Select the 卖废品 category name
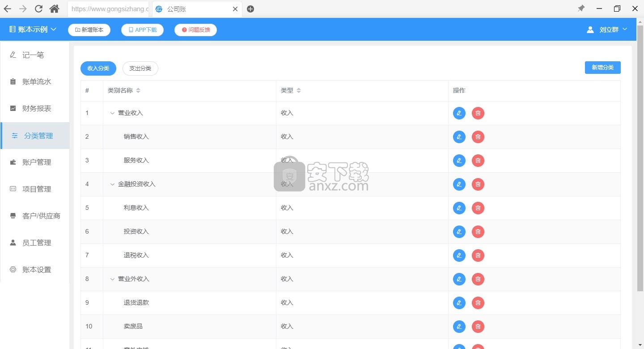The image size is (644, 349). point(133,327)
